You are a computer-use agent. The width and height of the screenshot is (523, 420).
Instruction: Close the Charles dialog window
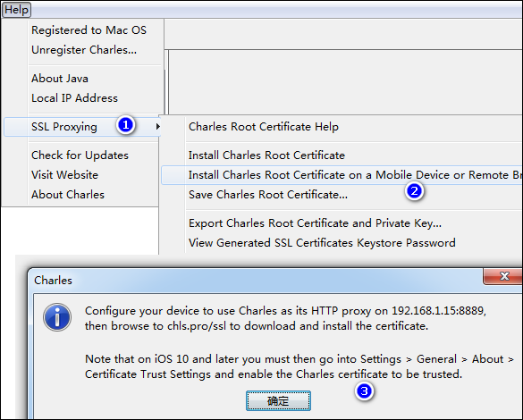coord(503,276)
